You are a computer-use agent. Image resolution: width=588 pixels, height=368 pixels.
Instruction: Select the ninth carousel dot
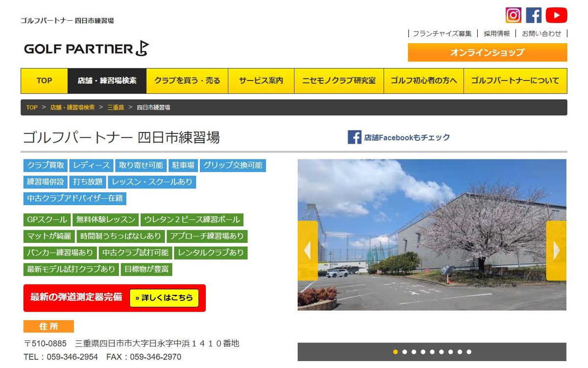pos(469,352)
